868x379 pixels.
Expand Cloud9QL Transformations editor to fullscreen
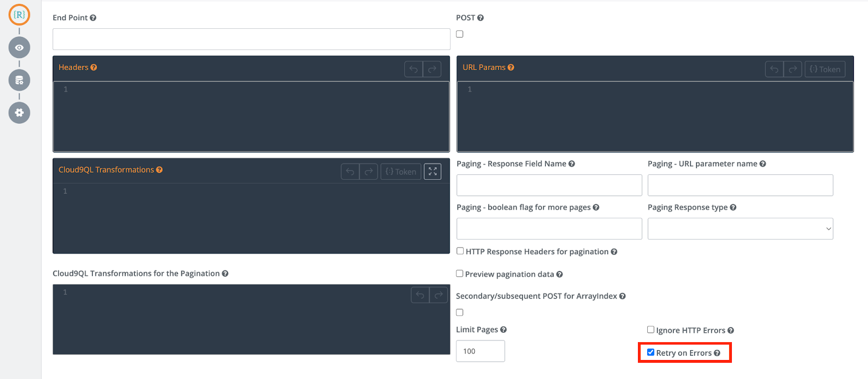pos(432,172)
